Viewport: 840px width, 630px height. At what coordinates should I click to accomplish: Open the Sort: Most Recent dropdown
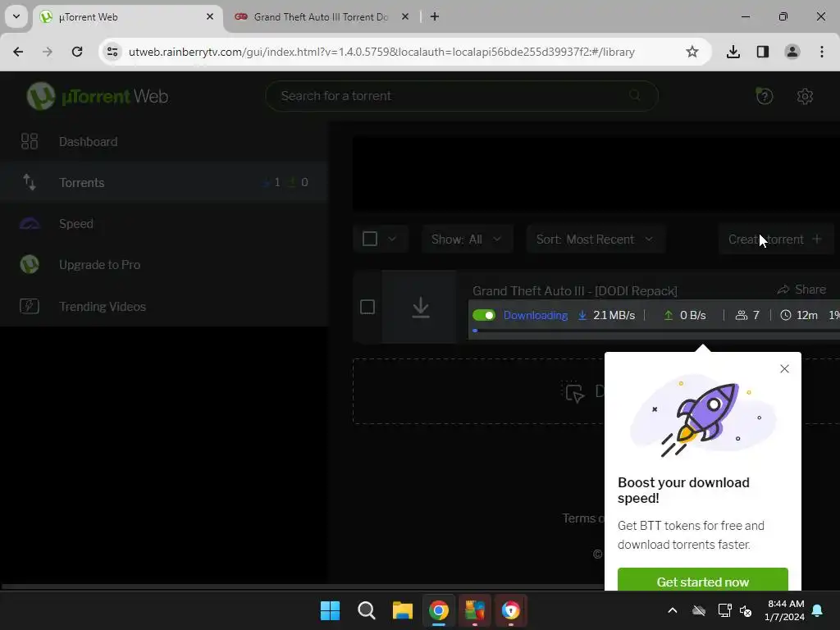596,240
